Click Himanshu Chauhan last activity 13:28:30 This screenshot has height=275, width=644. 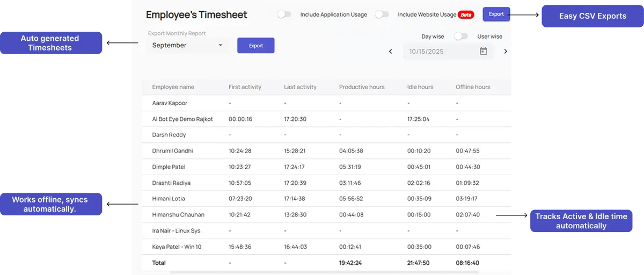click(295, 215)
